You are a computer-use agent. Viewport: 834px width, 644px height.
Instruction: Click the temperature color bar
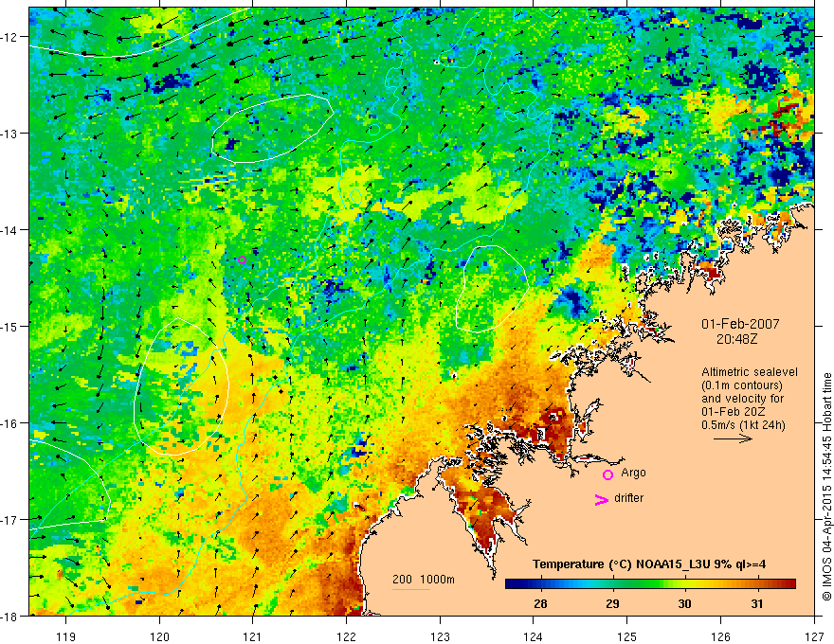coord(650,584)
